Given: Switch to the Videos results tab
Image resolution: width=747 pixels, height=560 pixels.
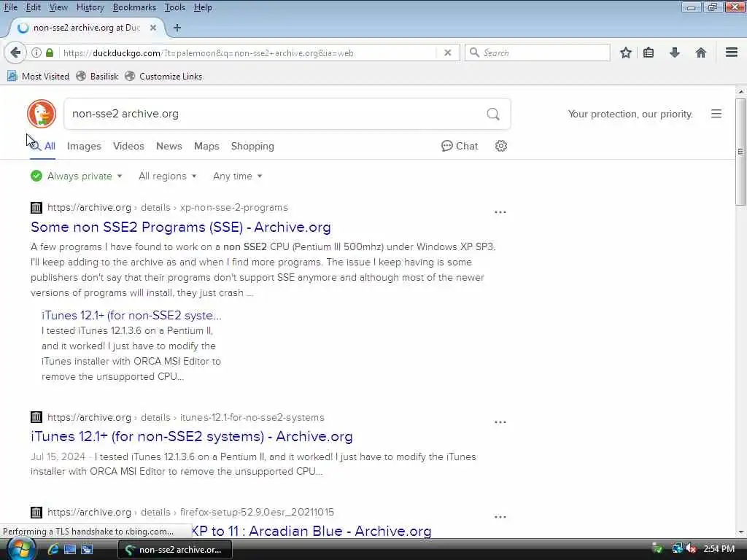Looking at the screenshot, I should [x=128, y=146].
